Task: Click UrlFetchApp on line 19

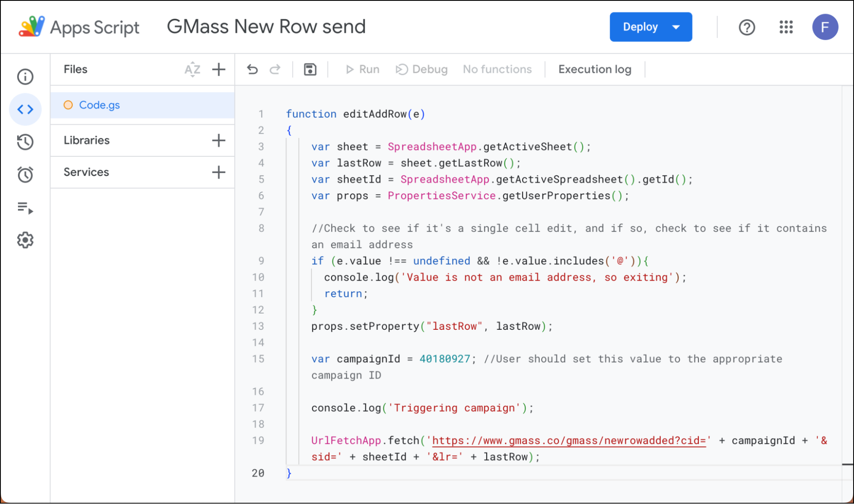Action: pos(346,440)
